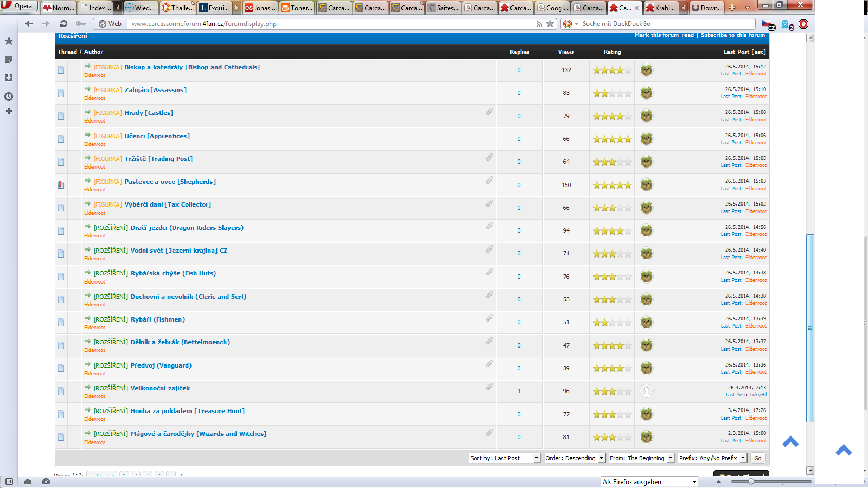Reload the page with the refresh icon

pyautogui.click(x=63, y=24)
